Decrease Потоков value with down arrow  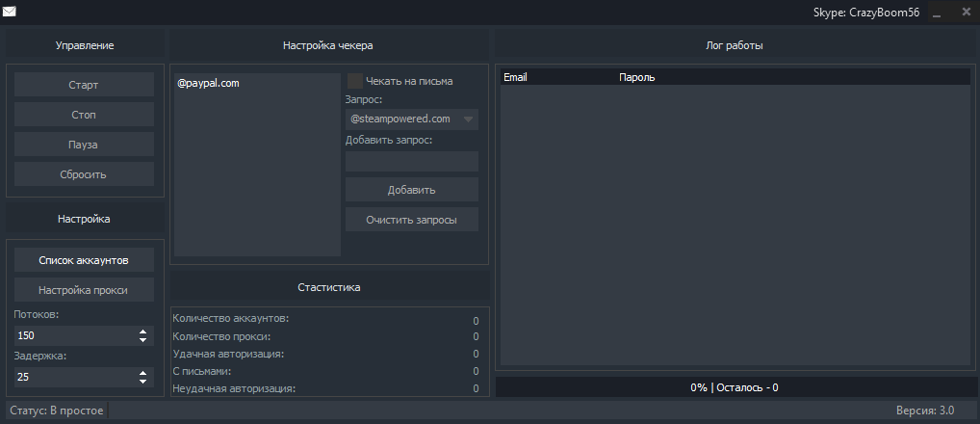click(x=143, y=340)
